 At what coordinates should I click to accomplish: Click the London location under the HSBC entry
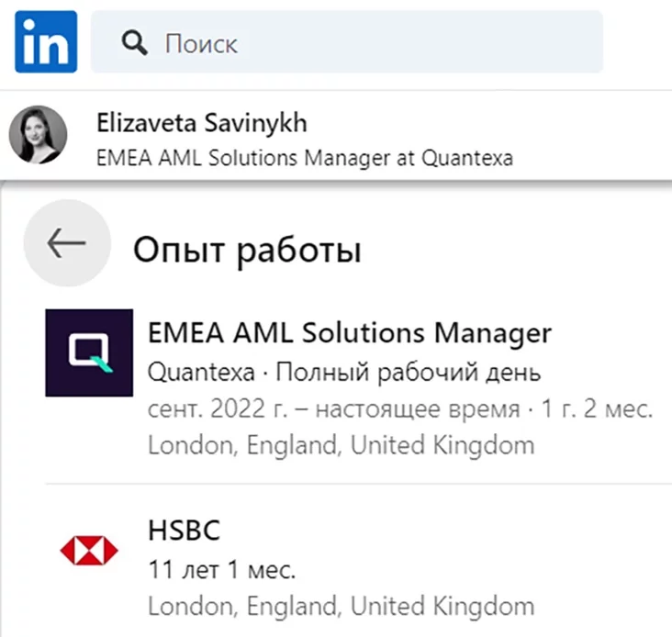click(341, 607)
